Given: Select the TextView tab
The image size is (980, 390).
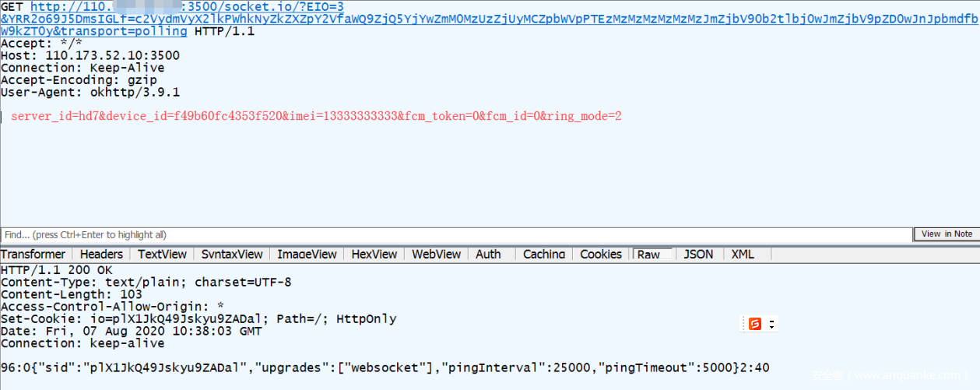Looking at the screenshot, I should 162,255.
